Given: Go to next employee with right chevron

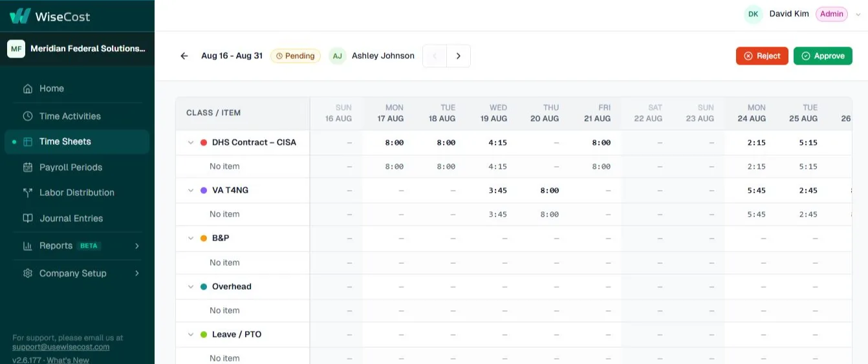Looking at the screenshot, I should coord(459,56).
